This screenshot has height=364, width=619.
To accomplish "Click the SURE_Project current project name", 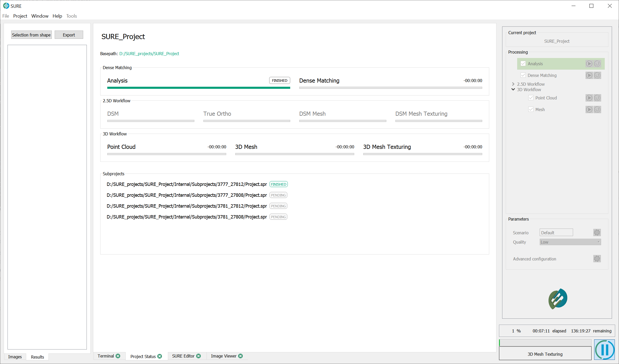I will click(x=557, y=41).
